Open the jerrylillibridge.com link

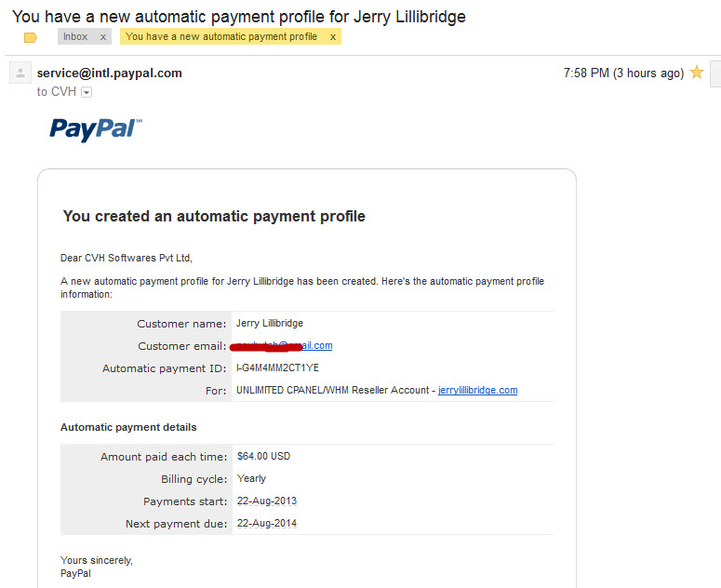[478, 391]
